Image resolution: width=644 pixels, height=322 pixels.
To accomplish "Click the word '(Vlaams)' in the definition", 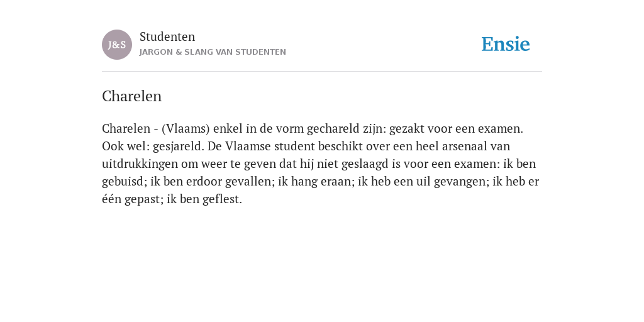I will tap(186, 128).
